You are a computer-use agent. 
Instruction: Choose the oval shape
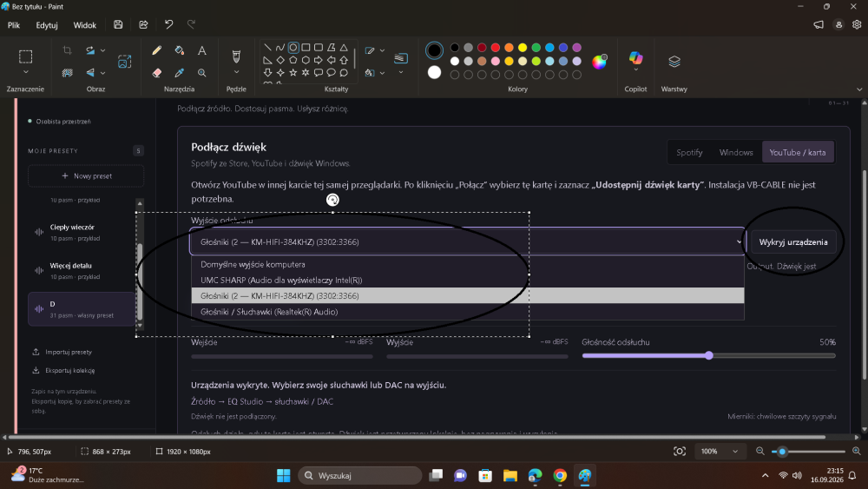coord(293,48)
